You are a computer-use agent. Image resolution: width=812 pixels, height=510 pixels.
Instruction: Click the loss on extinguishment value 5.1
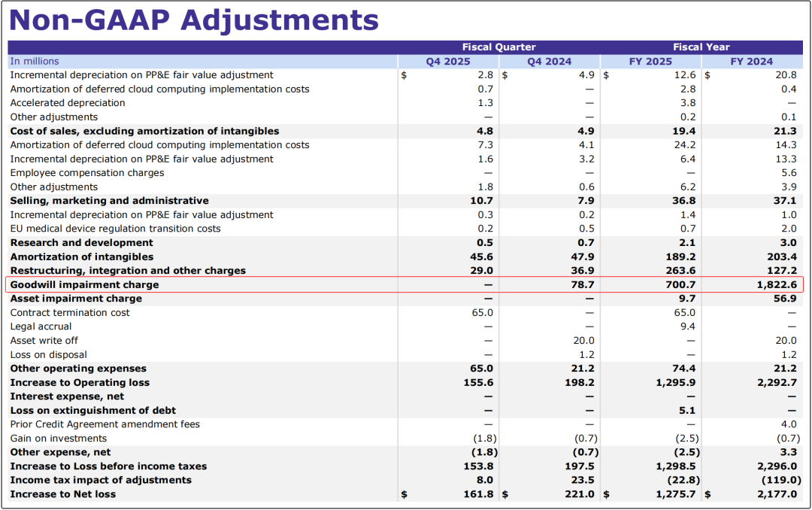(686, 411)
